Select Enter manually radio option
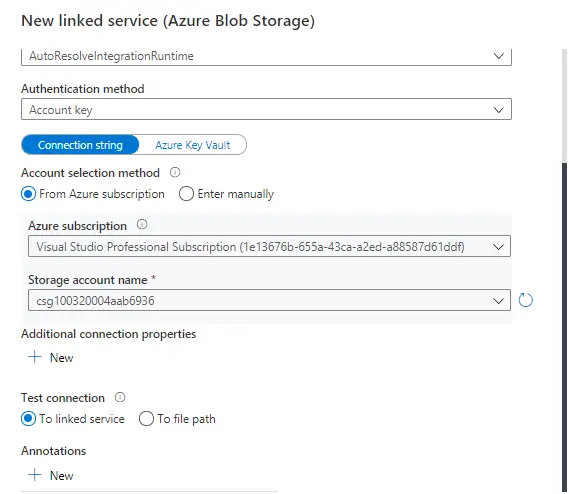Screen dimensions: 569x494 186,194
